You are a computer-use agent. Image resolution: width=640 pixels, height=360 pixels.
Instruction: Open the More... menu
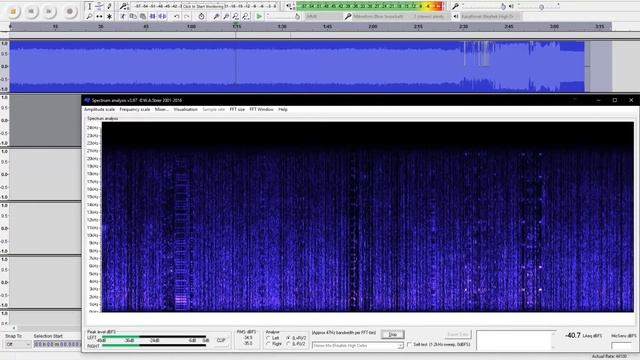(x=162, y=109)
